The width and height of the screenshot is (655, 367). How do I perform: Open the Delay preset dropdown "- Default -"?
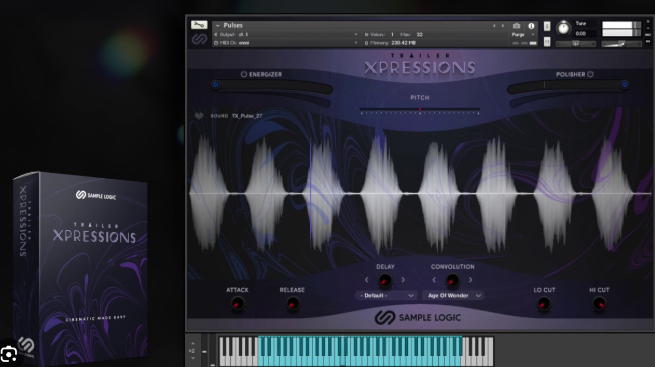point(386,296)
